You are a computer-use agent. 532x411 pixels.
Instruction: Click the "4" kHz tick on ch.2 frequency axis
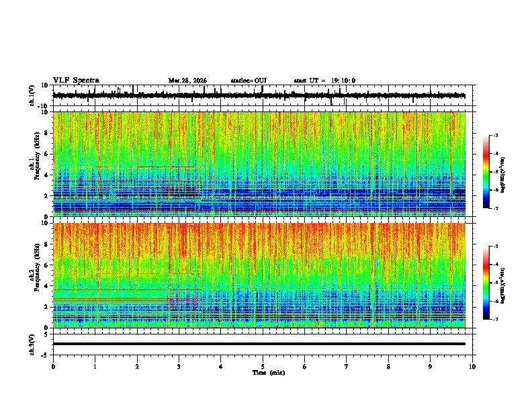[47, 286]
